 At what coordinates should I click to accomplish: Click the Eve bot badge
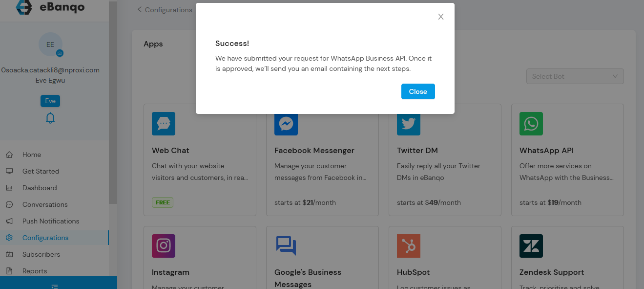click(x=50, y=101)
